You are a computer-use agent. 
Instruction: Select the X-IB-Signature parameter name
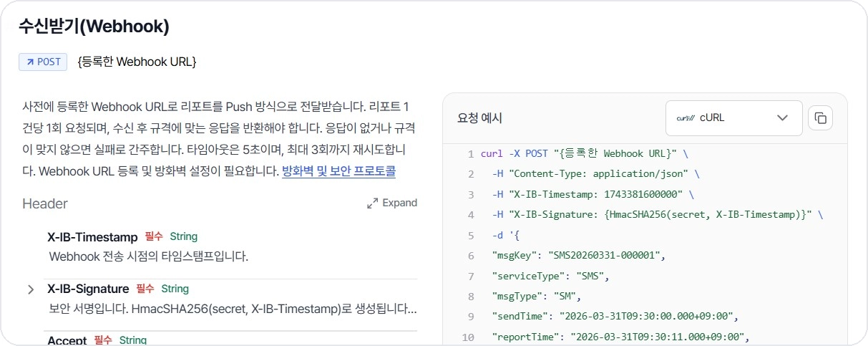pyautogui.click(x=88, y=289)
